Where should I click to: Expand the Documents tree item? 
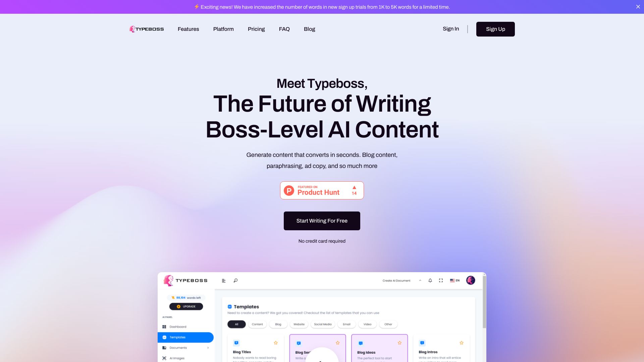coord(208,347)
